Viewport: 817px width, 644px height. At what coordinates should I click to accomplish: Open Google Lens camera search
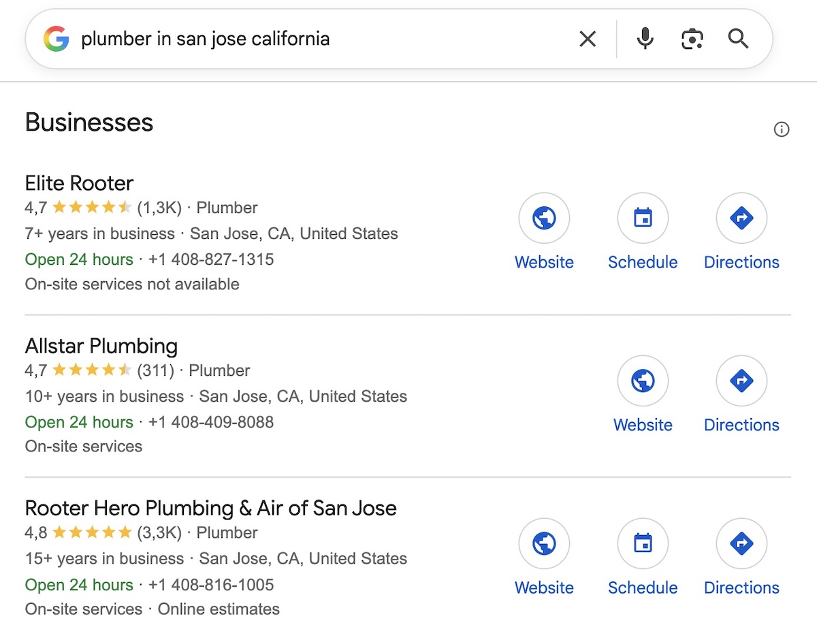point(692,39)
